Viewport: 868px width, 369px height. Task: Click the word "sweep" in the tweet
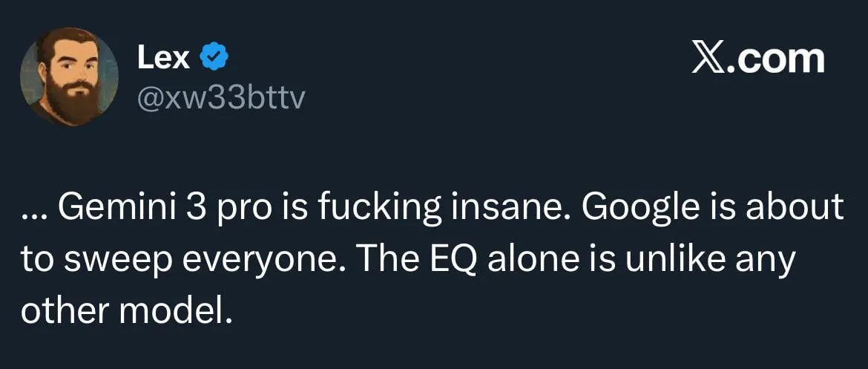pos(110,261)
